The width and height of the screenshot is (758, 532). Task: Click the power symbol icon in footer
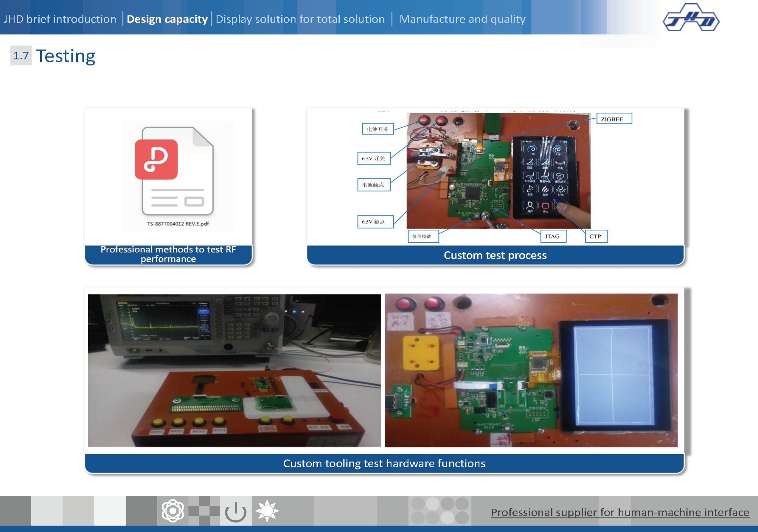click(235, 511)
